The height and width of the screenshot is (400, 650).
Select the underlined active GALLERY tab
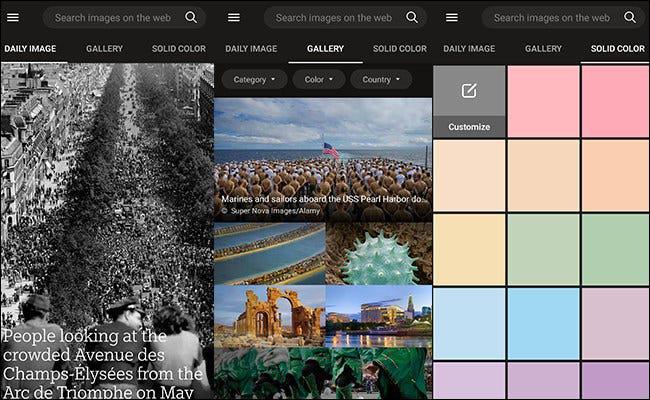tap(325, 48)
